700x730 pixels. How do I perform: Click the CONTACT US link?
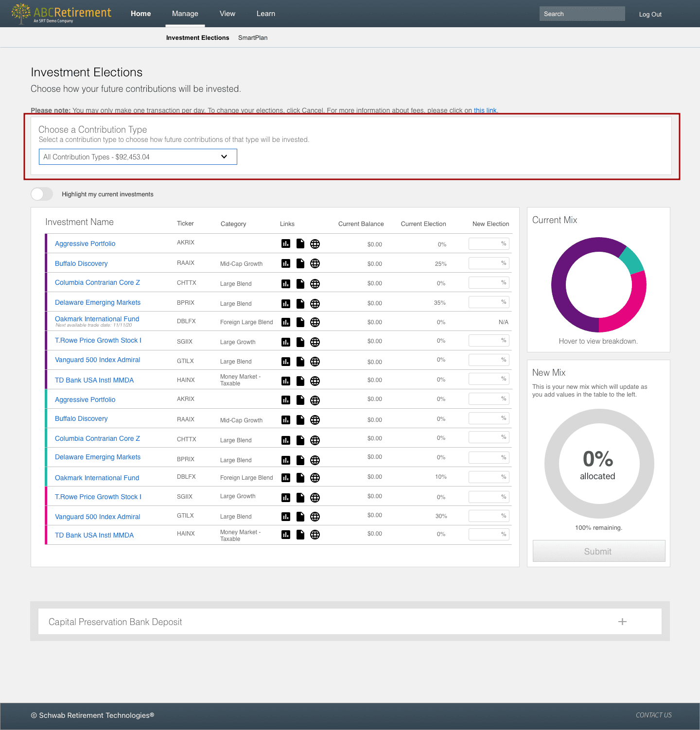pyautogui.click(x=654, y=715)
